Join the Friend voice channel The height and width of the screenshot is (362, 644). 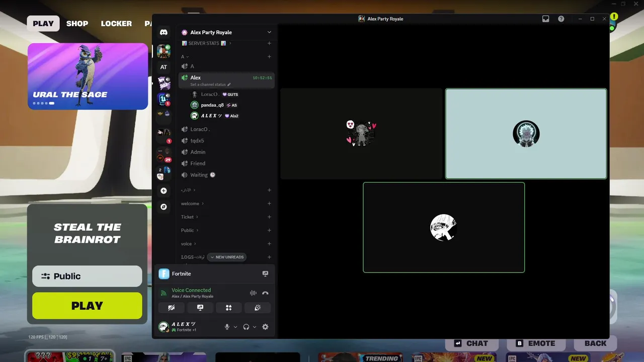point(226,163)
